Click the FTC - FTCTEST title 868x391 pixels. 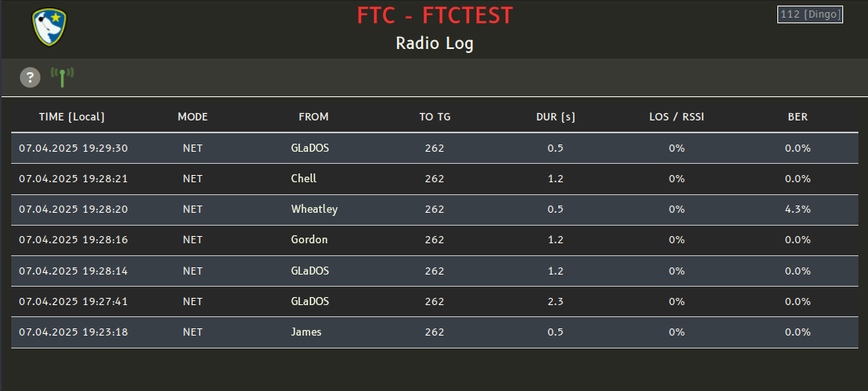(x=434, y=15)
